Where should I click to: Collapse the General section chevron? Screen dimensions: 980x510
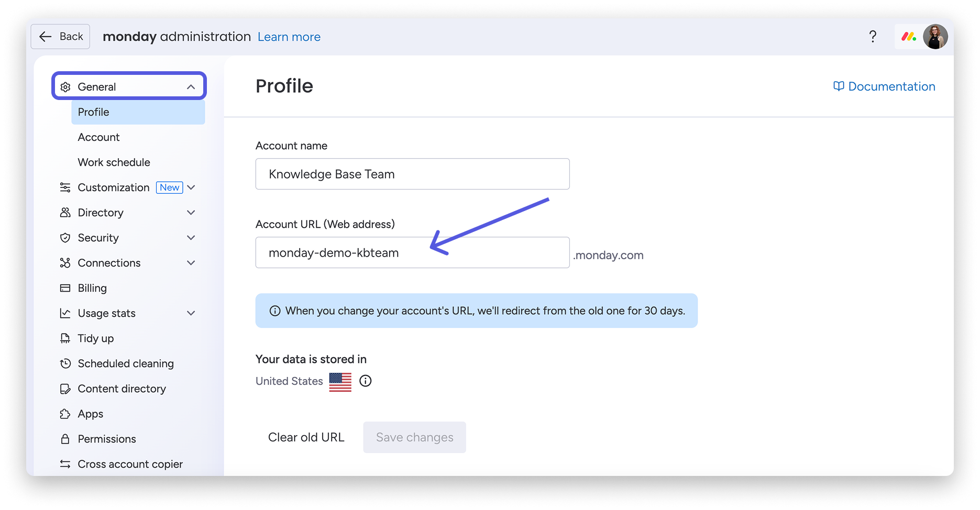pyautogui.click(x=191, y=87)
